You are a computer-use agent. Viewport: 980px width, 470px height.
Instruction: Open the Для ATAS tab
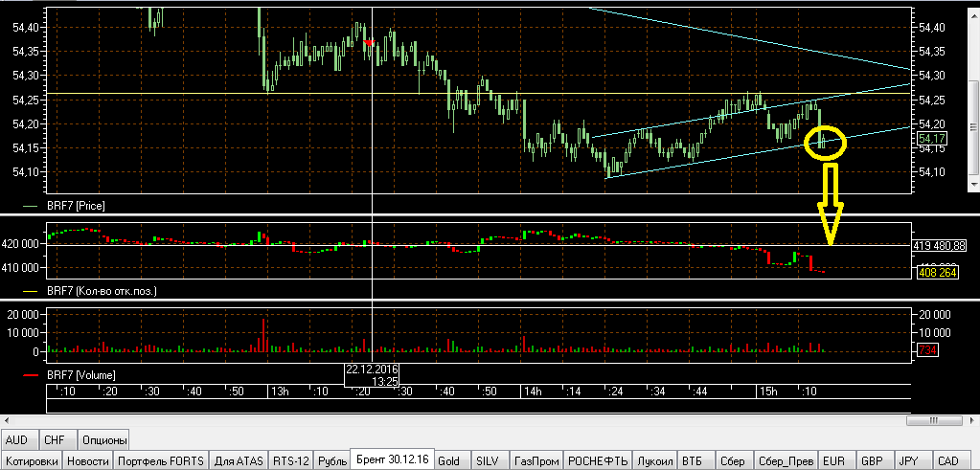click(239, 460)
